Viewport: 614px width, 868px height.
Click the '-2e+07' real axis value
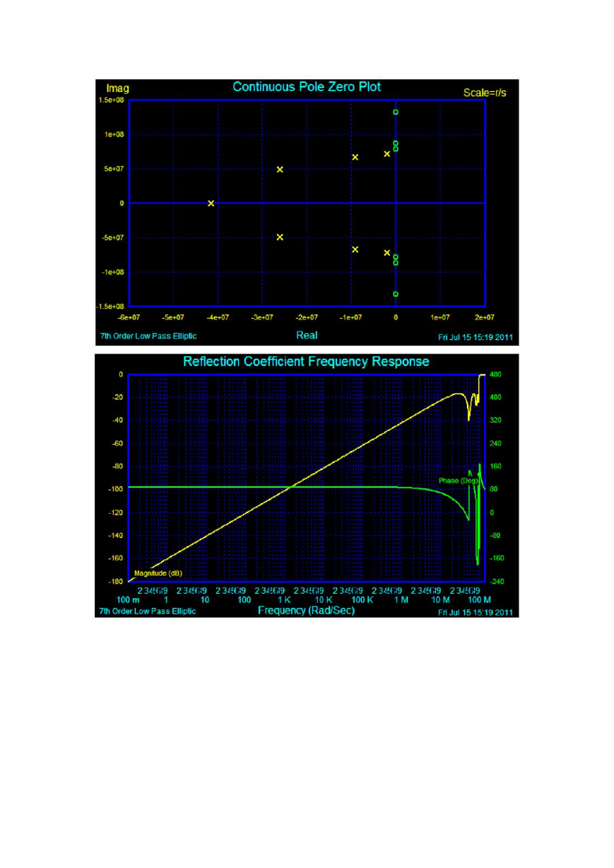(x=307, y=318)
